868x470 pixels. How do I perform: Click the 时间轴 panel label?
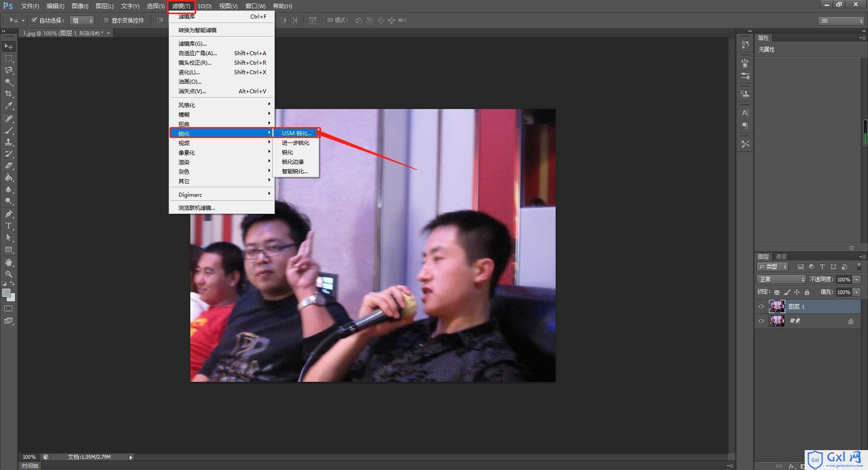tap(30, 465)
